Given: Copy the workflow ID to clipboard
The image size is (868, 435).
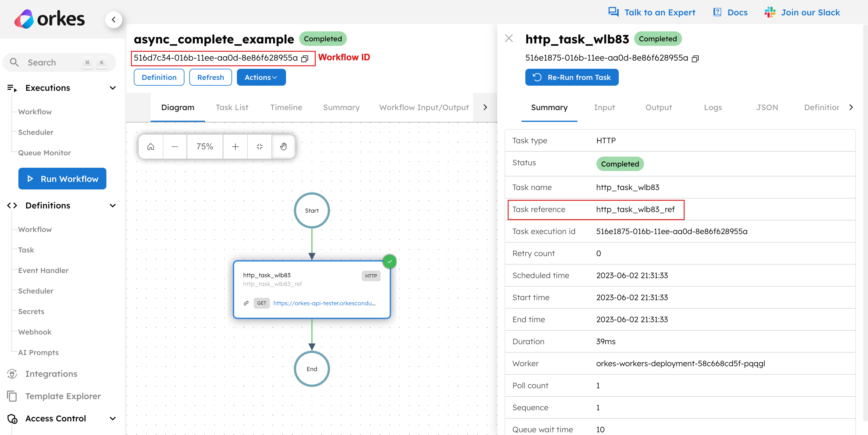Looking at the screenshot, I should (x=305, y=59).
